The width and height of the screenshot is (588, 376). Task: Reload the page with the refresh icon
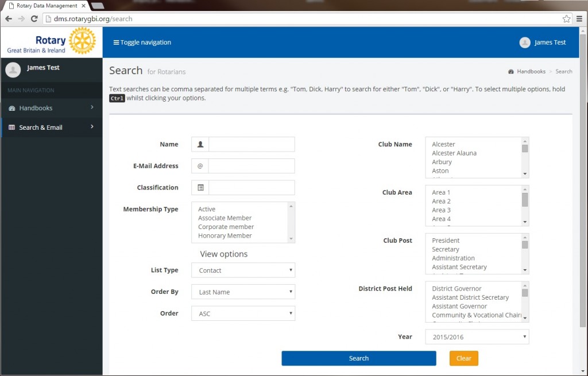point(34,19)
